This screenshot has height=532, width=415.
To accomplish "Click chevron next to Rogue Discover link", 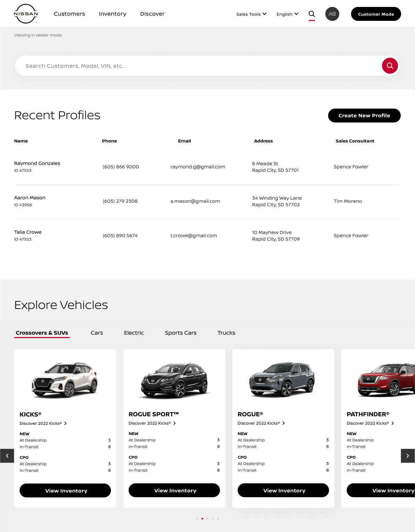I will [x=284, y=423].
